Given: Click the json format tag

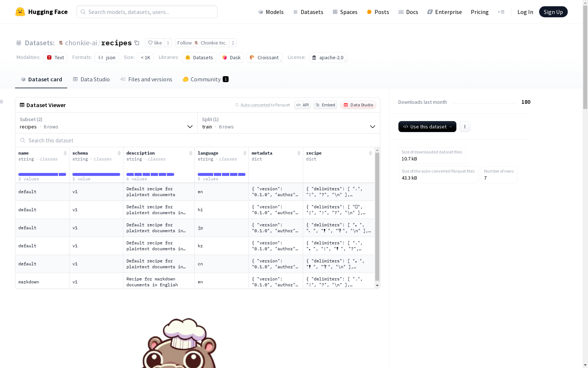Looking at the screenshot, I should tap(107, 57).
